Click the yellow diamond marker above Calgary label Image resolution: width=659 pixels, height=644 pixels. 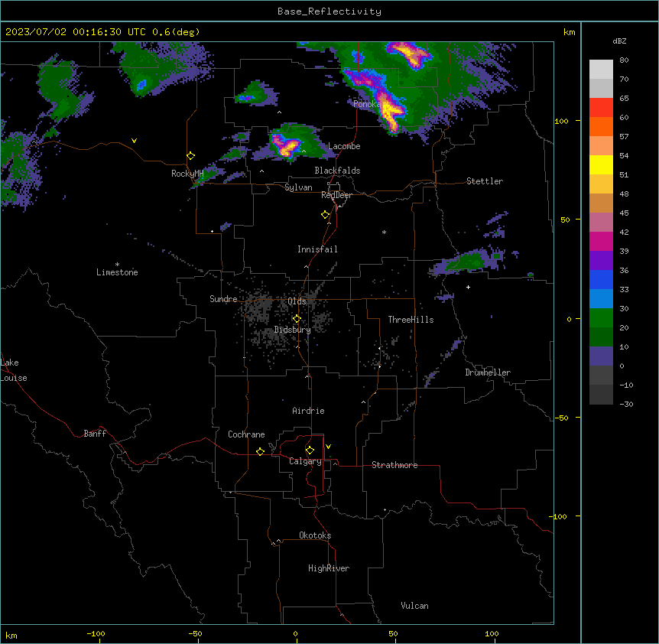coord(310,450)
